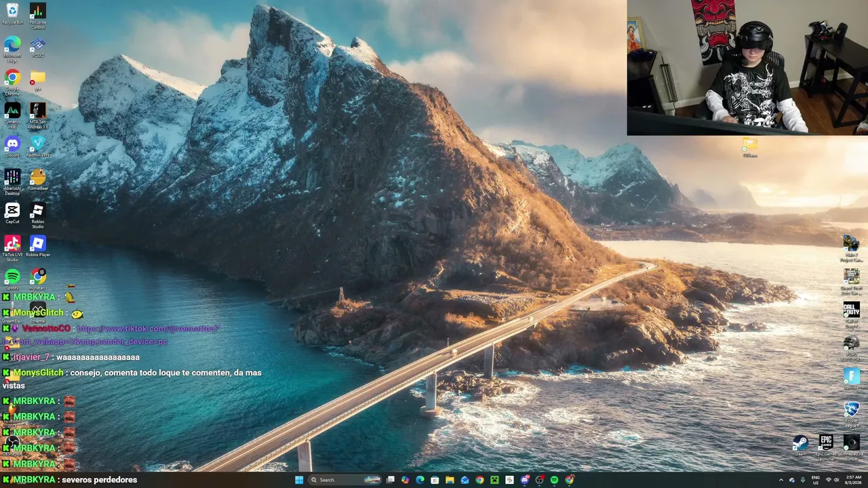
Task: Click the 'severos perdedores' chat message
Action: pyautogui.click(x=99, y=480)
